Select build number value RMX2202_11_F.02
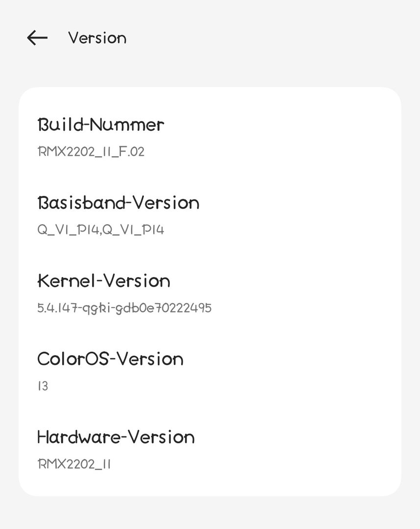 tap(91, 152)
